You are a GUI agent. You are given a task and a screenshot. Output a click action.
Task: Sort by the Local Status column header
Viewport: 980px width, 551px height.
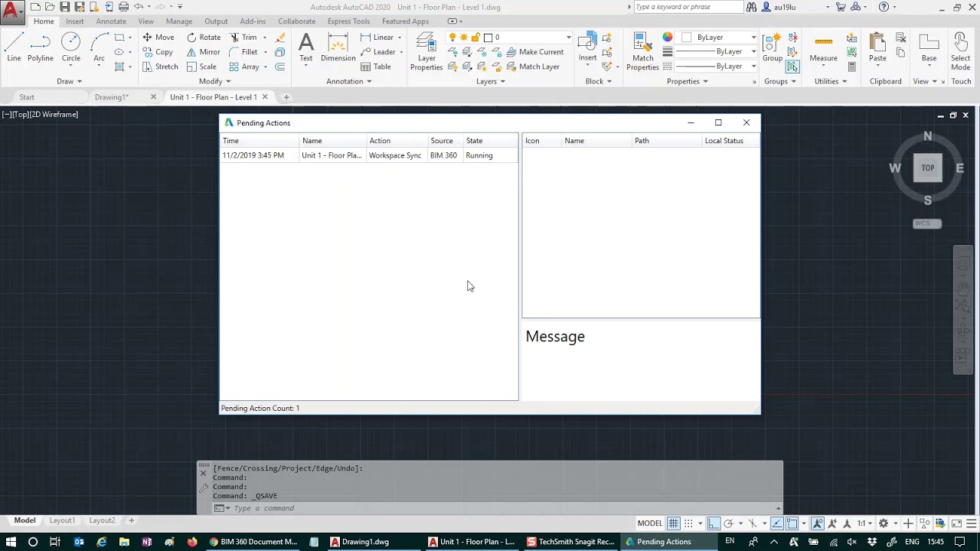[x=730, y=141]
